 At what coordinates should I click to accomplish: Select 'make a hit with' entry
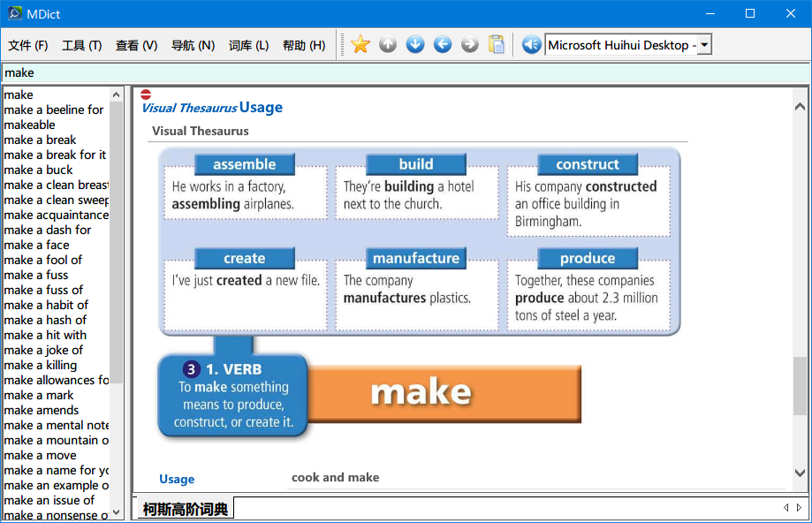[45, 335]
